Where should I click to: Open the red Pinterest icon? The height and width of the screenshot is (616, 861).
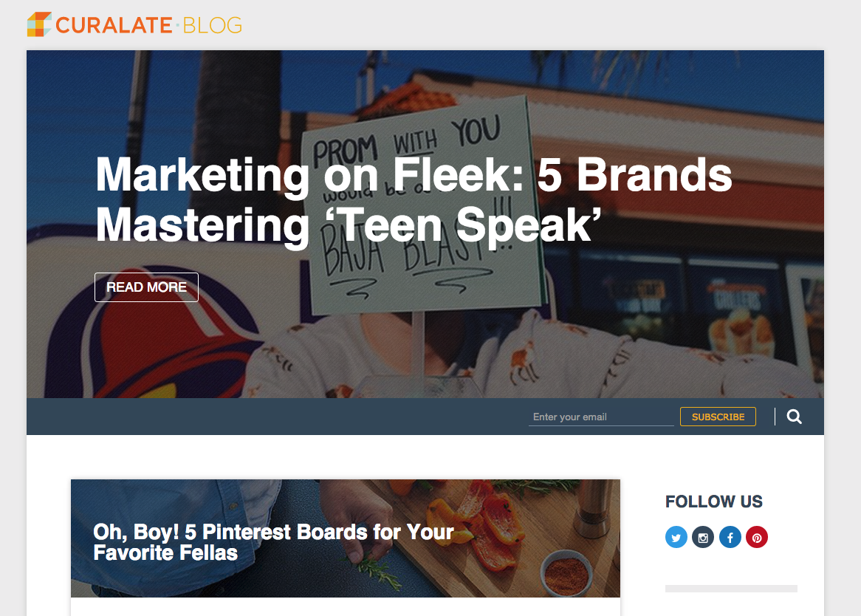[x=757, y=537]
